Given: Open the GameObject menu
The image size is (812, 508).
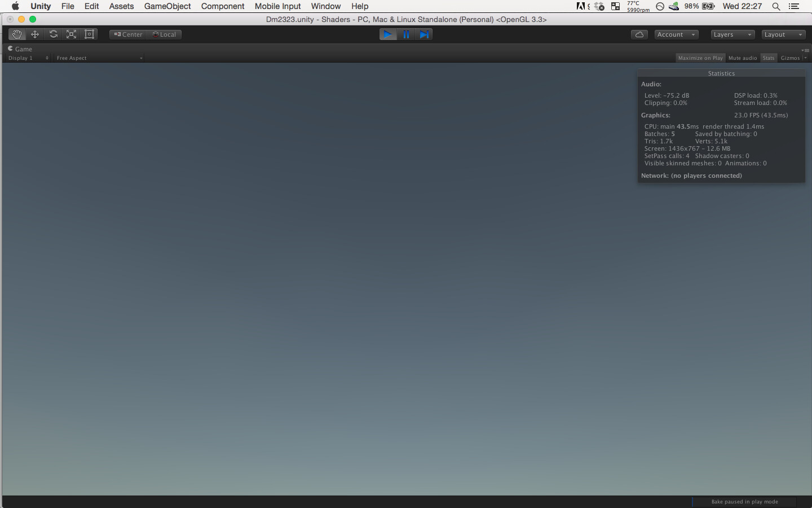Looking at the screenshot, I should [x=167, y=6].
